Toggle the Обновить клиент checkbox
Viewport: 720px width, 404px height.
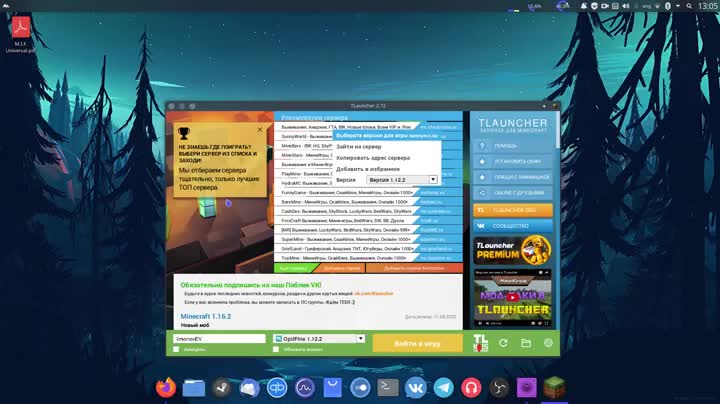pos(276,350)
